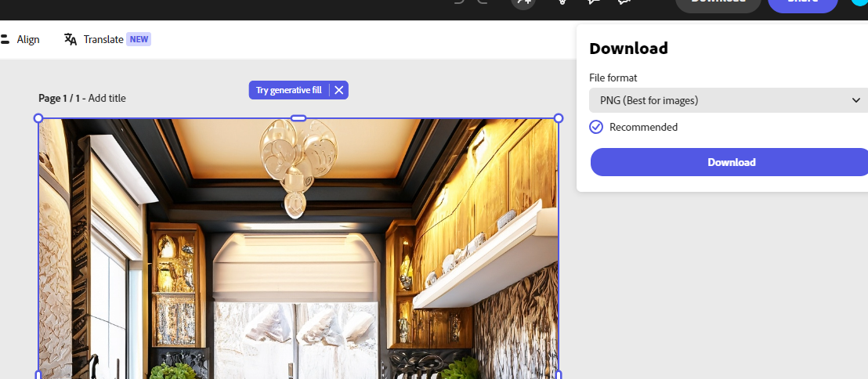
Task: Click the wide Download button in panel
Action: [729, 162]
